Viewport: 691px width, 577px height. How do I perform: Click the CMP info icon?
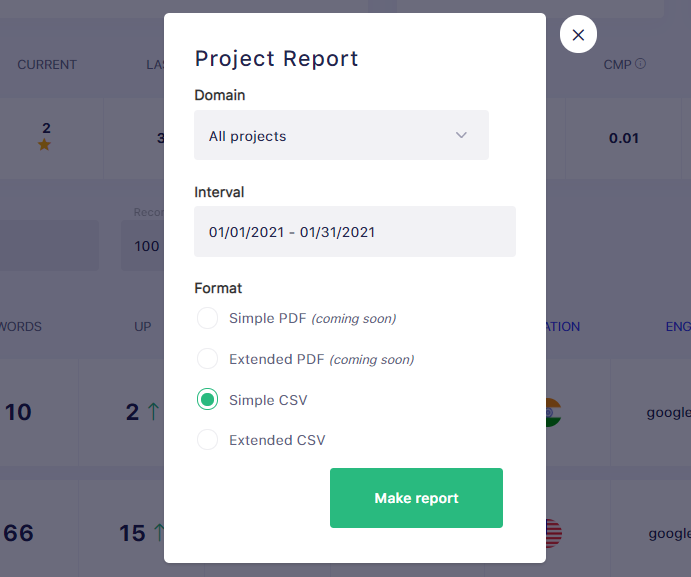tap(641, 64)
